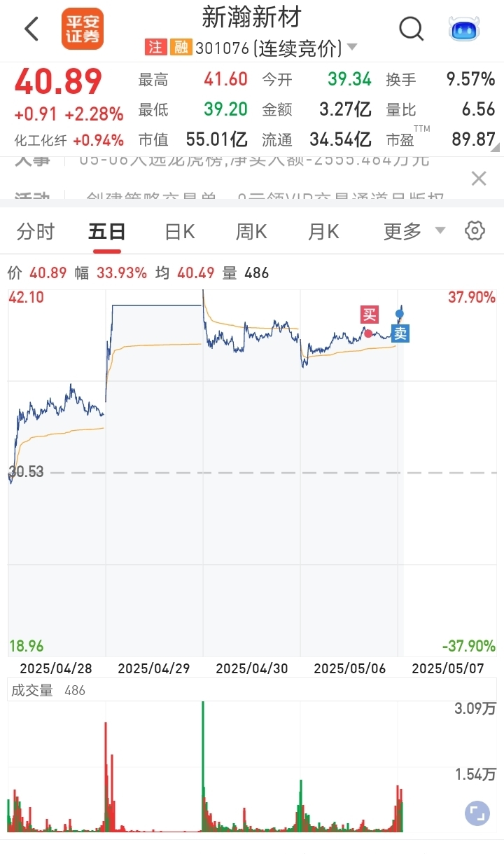Open the search magnifier icon
This screenshot has height=854, width=504.
(x=412, y=29)
